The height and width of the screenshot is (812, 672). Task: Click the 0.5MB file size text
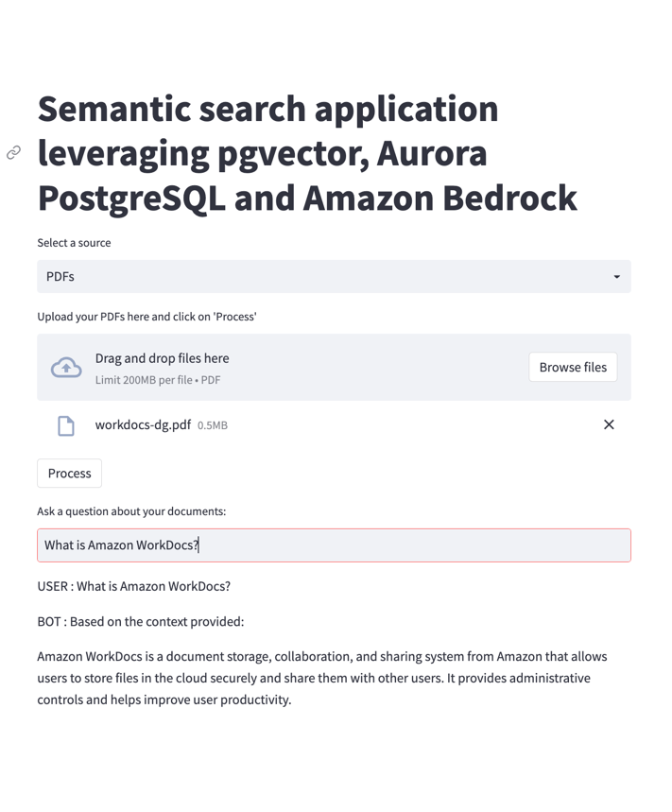tap(213, 425)
